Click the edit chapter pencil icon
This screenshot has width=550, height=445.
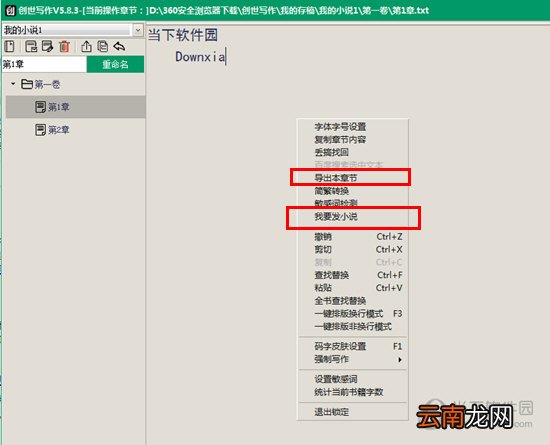pos(47,46)
